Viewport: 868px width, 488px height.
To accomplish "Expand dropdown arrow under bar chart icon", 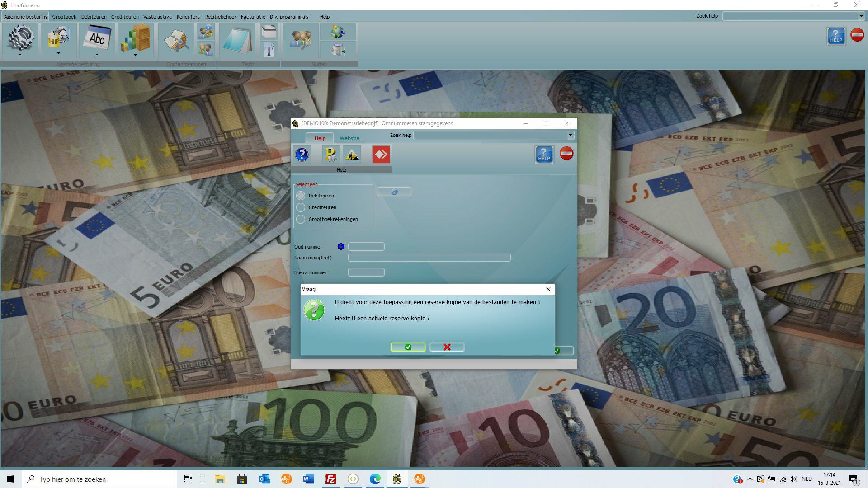I will tap(135, 55).
